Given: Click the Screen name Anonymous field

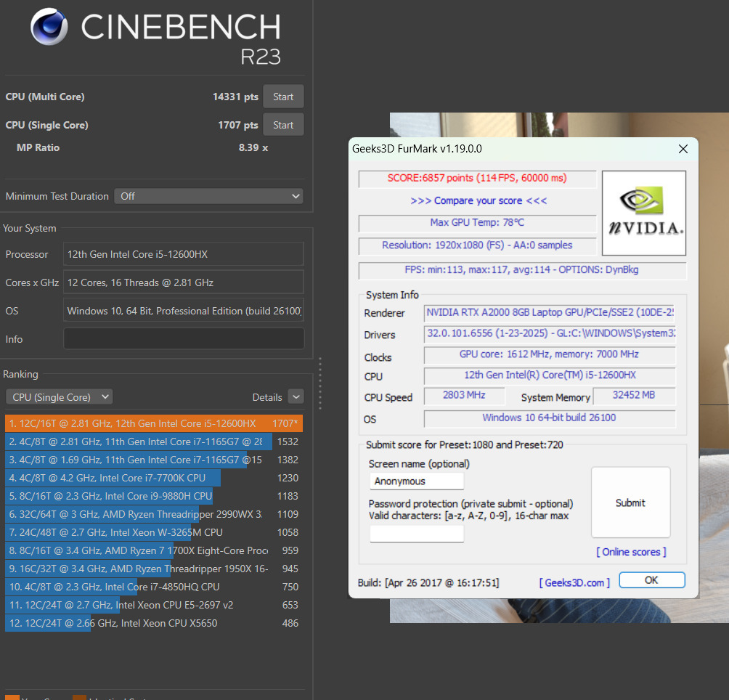Looking at the screenshot, I should pyautogui.click(x=417, y=481).
